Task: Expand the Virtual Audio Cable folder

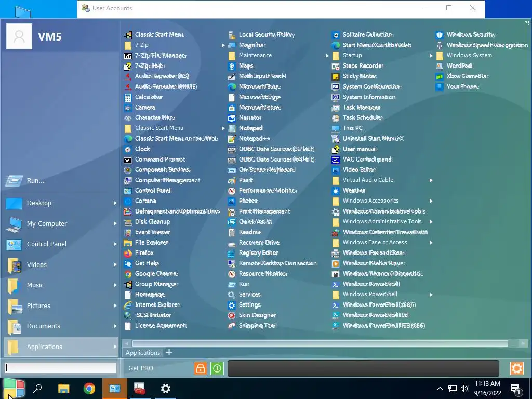Action: click(x=382, y=180)
